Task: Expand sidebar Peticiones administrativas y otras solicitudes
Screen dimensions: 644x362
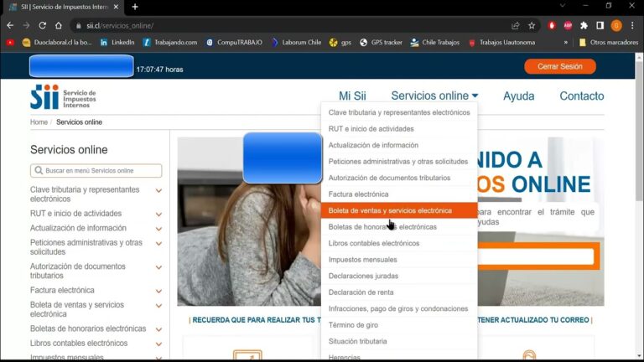Action: (x=158, y=243)
